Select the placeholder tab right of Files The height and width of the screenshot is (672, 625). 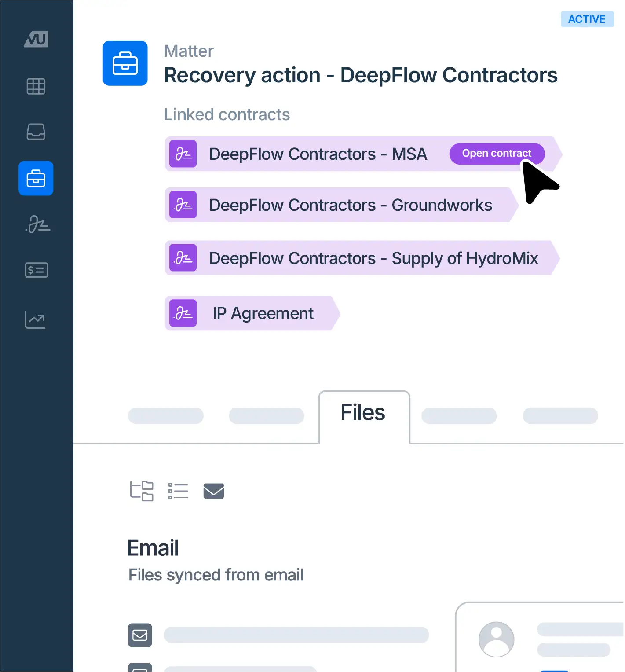(x=459, y=416)
